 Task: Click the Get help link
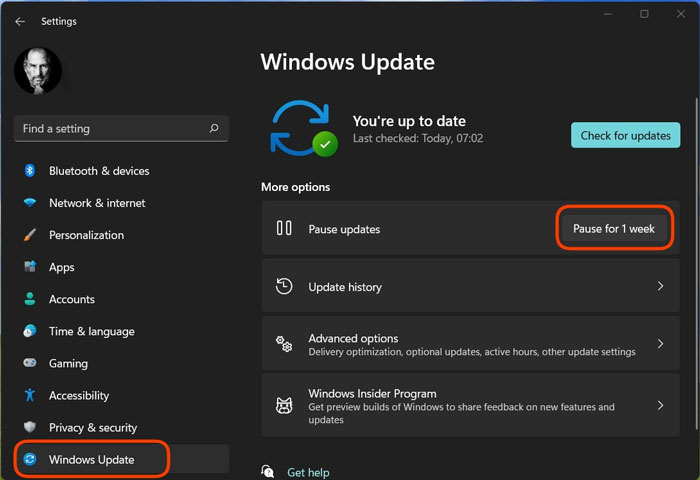[308, 472]
